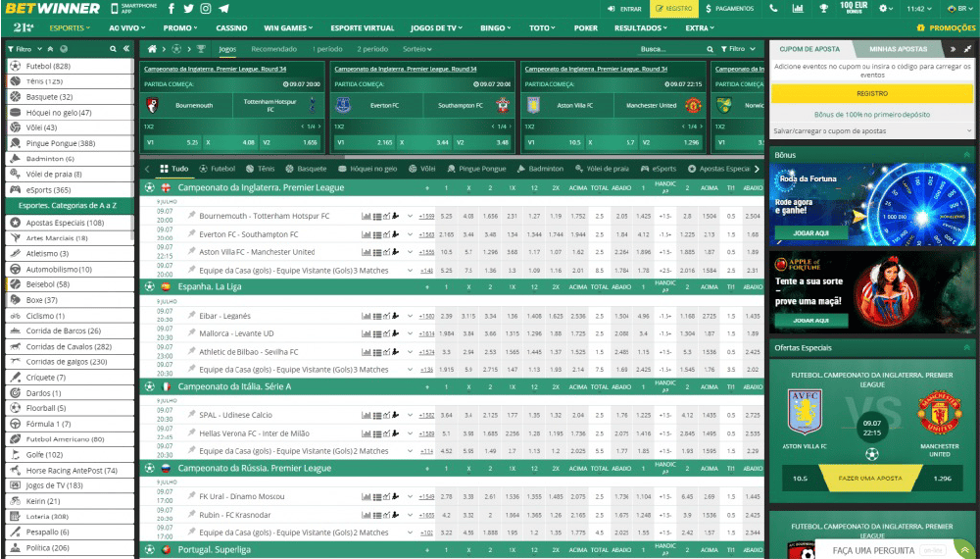Click the yellow REGISTRO header button
Screen dimensions: 980x559
pyautogui.click(x=674, y=9)
